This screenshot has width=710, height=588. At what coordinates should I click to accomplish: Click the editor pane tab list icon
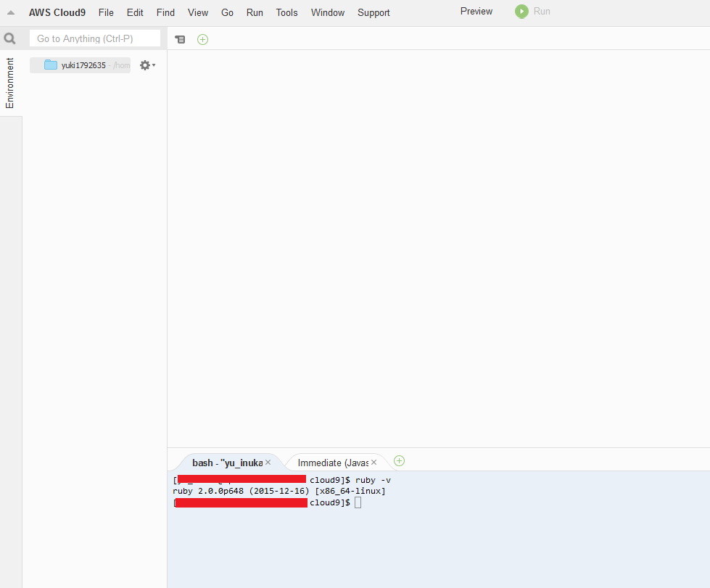(x=180, y=39)
